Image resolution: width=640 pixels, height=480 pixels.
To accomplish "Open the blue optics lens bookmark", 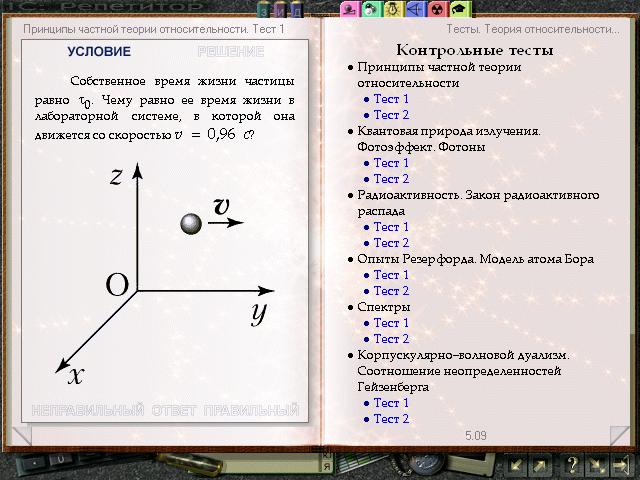I will [x=415, y=9].
